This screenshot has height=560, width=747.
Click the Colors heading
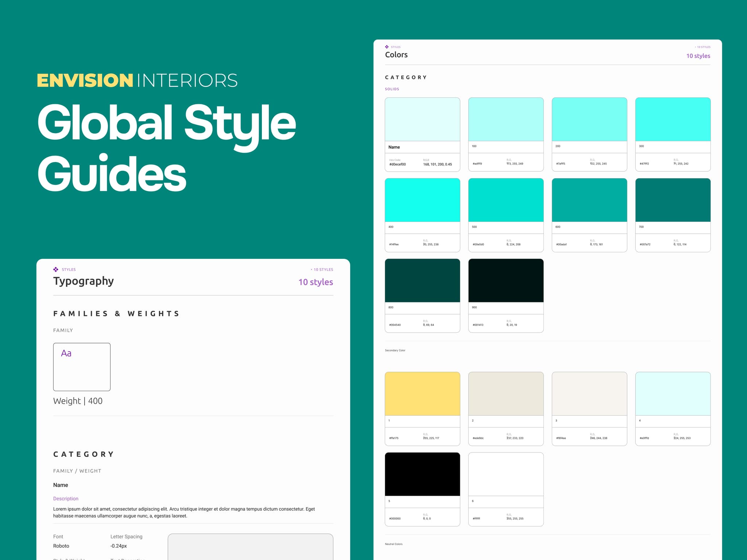[x=396, y=55]
